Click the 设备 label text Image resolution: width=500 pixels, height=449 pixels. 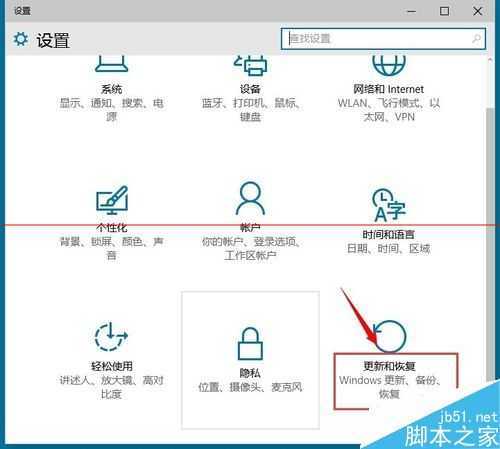pos(250,89)
